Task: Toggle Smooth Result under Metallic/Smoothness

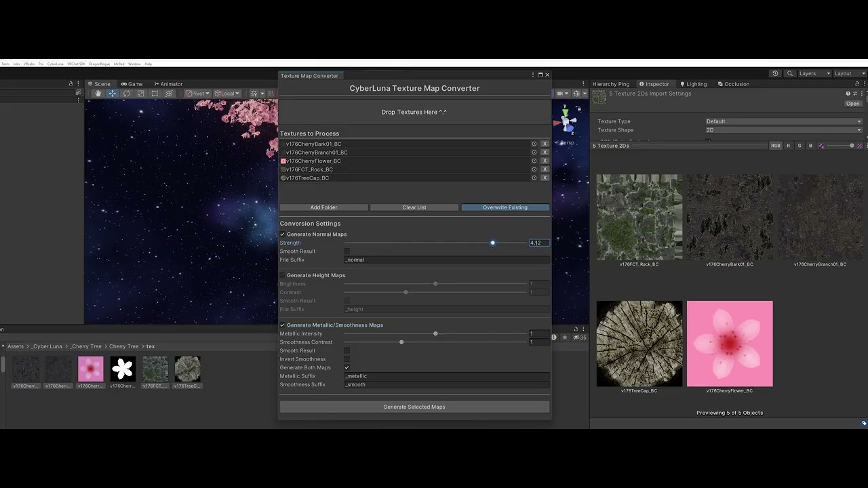Action: 347,350
